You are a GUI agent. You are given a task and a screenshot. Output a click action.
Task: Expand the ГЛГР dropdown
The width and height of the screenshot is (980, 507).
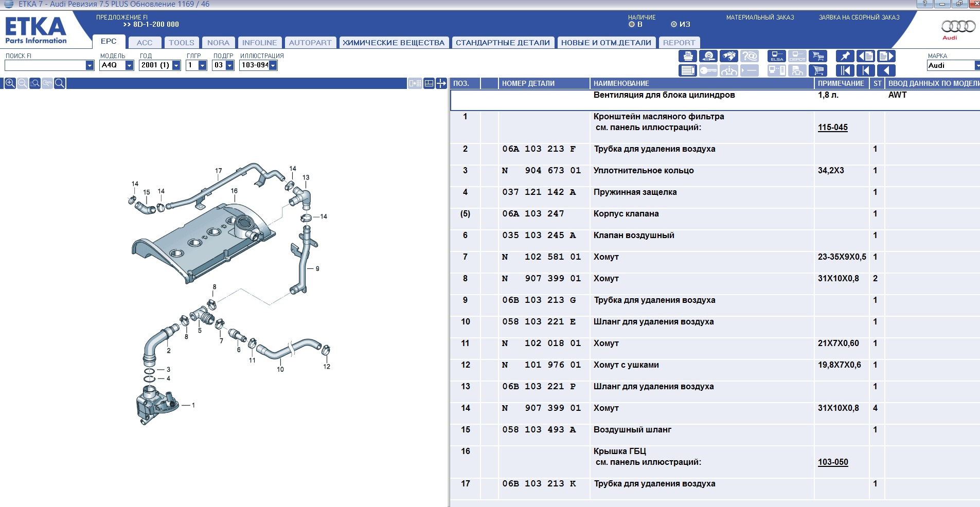(x=203, y=65)
